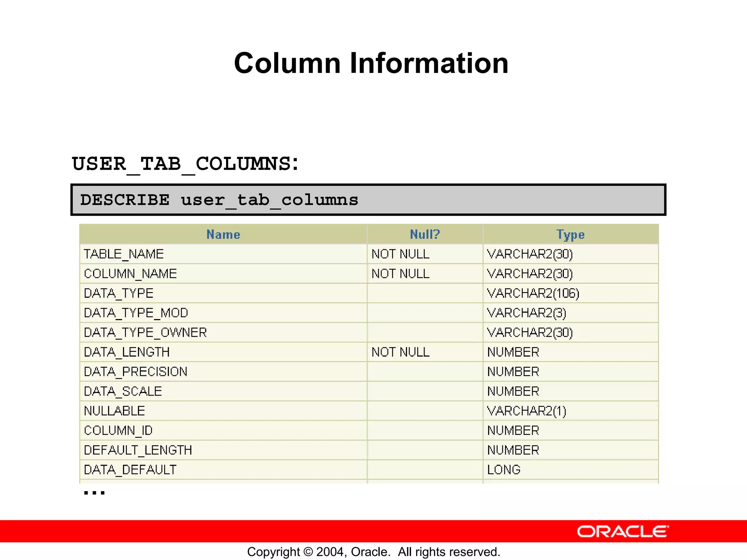Click VARCHAR2(106) type cell
Screen dimensions: 747x560
point(533,293)
